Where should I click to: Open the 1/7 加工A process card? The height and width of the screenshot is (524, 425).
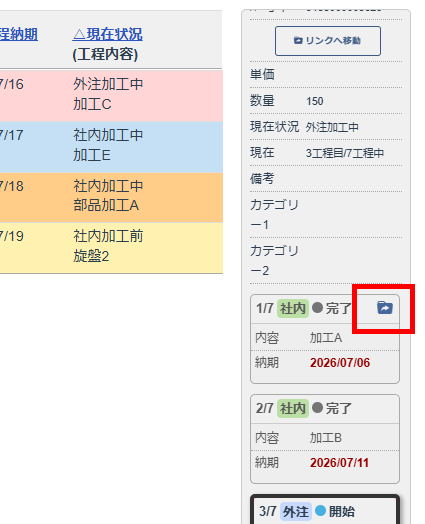coord(325,339)
